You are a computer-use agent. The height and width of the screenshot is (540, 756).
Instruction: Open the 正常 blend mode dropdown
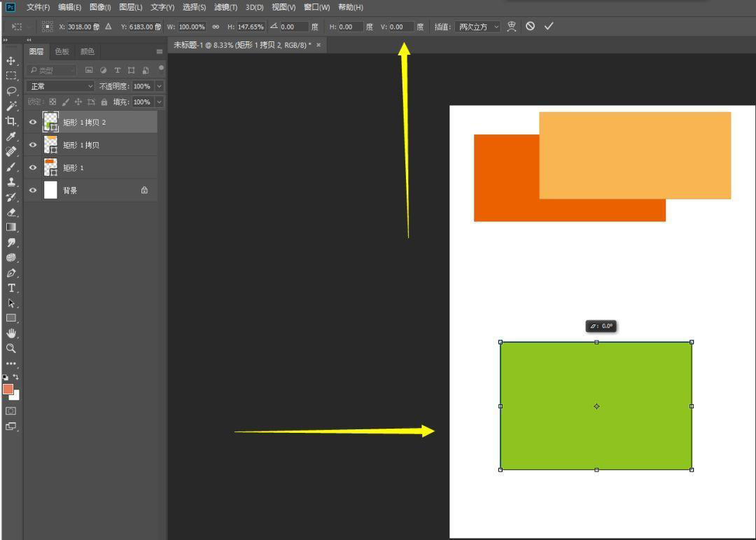(60, 86)
